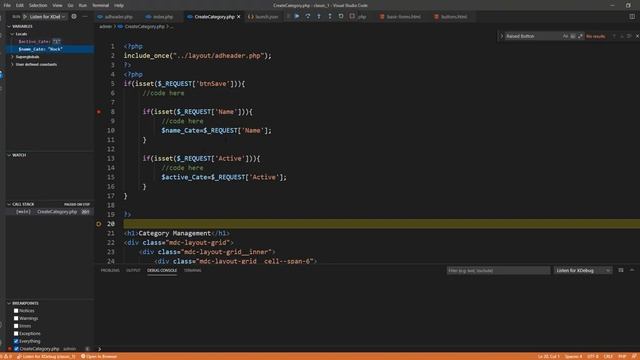Click the Ln 20, Col 1 cursor position
Screen dimensions: 640x360
coord(549,356)
